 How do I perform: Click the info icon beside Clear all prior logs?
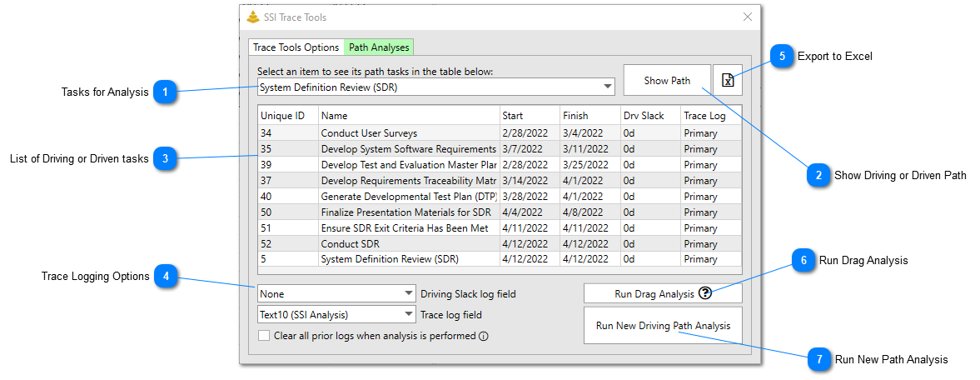[483, 336]
